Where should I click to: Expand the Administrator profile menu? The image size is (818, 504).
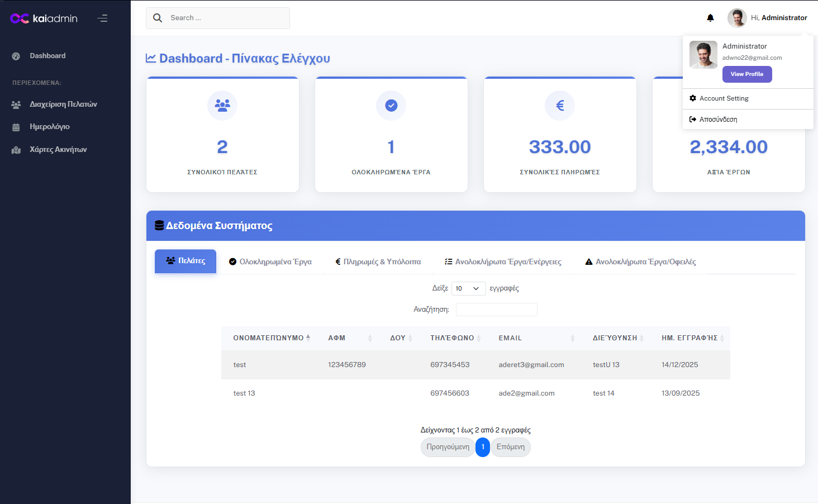coord(767,18)
